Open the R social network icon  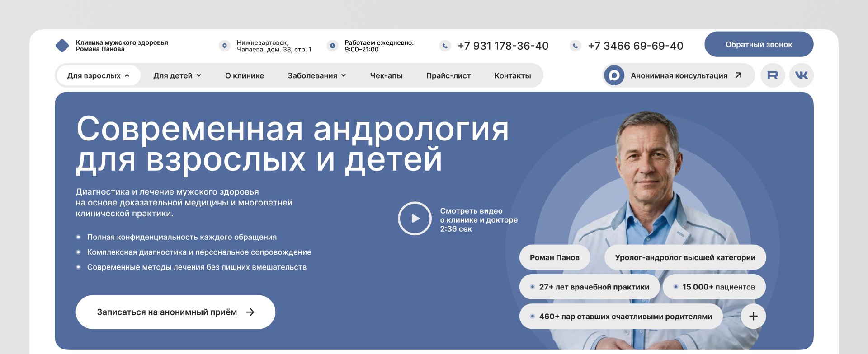tap(773, 75)
